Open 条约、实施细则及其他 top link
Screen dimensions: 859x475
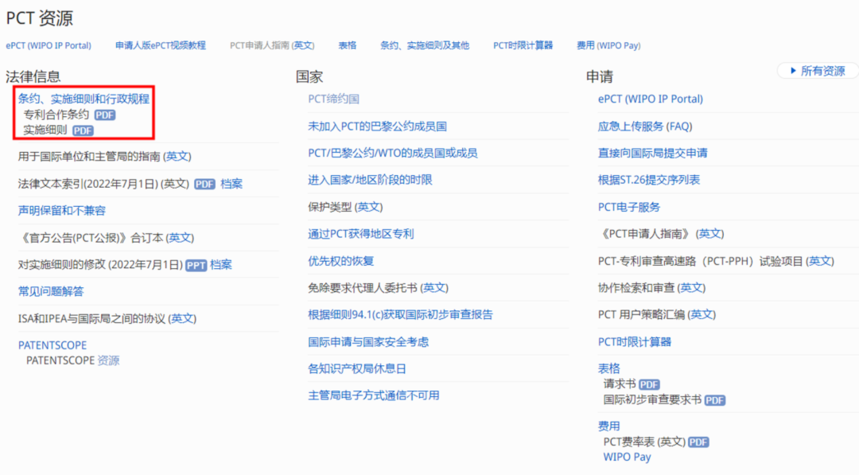pyautogui.click(x=425, y=45)
